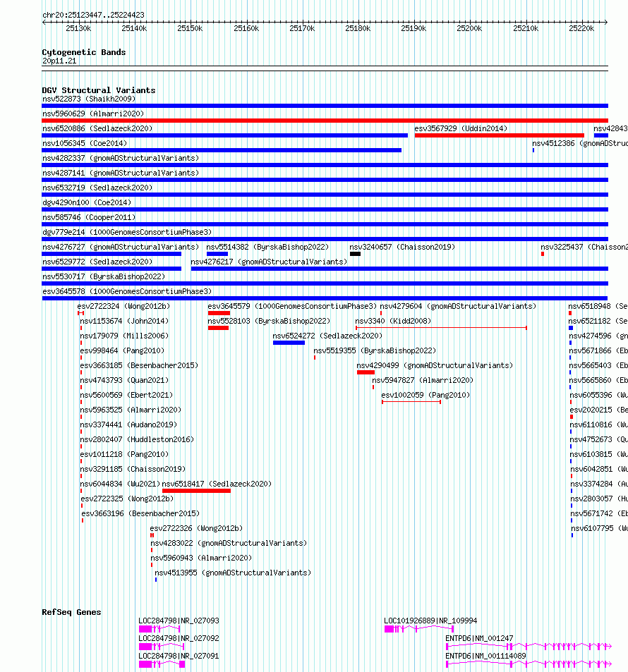Click the LOC284798|NR_027091 gene glyph

click(x=162, y=664)
